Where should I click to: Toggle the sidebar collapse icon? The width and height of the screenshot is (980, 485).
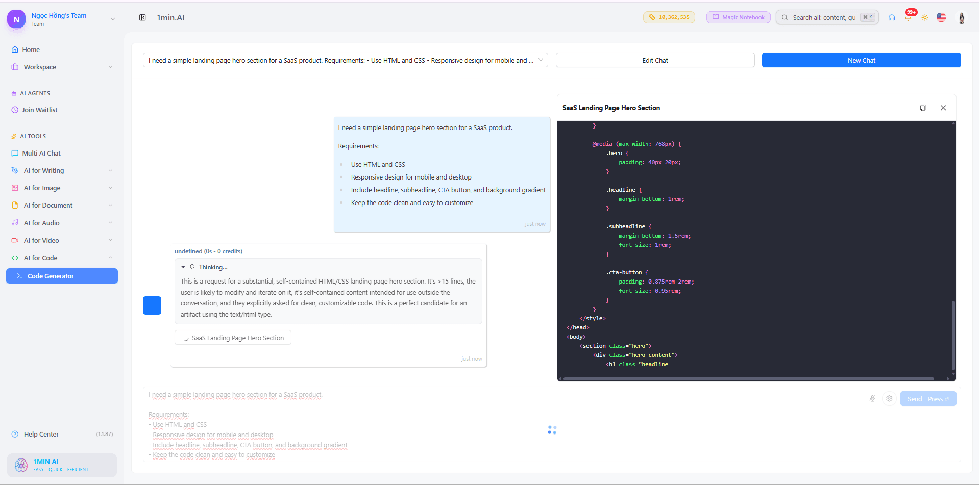point(142,17)
